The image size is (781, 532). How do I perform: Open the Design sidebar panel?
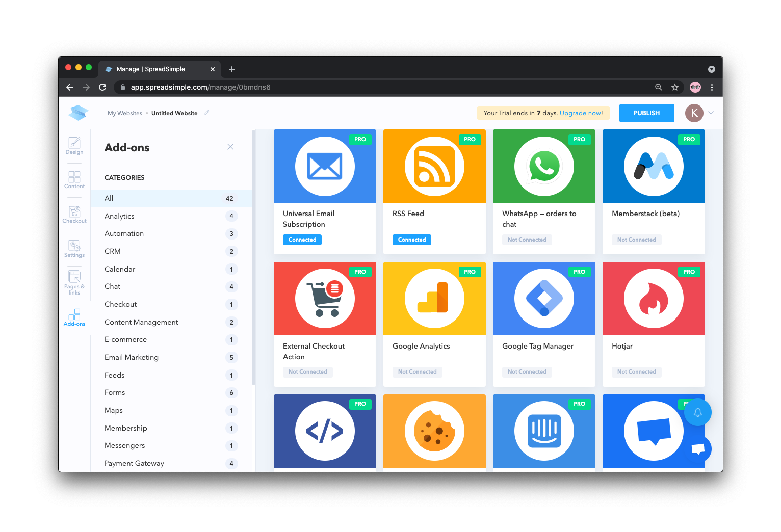tap(74, 146)
